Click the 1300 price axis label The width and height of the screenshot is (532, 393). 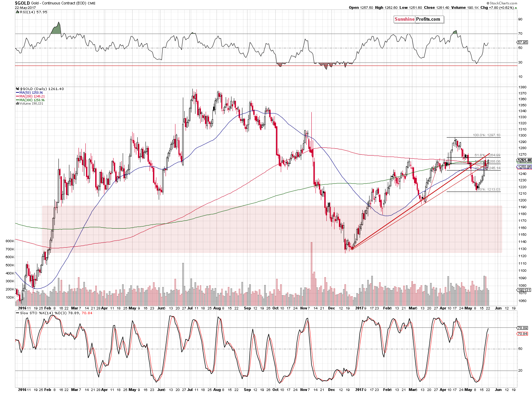tap(522, 136)
